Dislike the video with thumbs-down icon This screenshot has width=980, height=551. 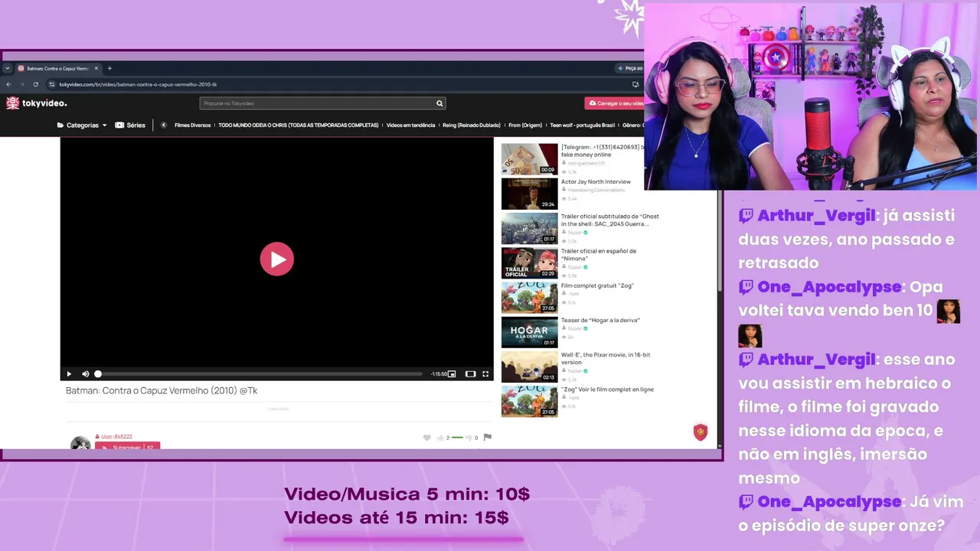[469, 438]
